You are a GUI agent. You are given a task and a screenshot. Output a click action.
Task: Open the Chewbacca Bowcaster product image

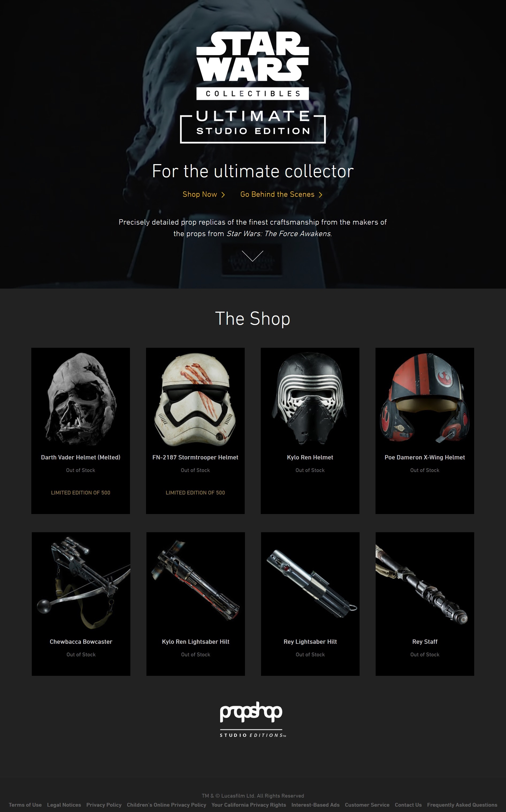[81, 583]
